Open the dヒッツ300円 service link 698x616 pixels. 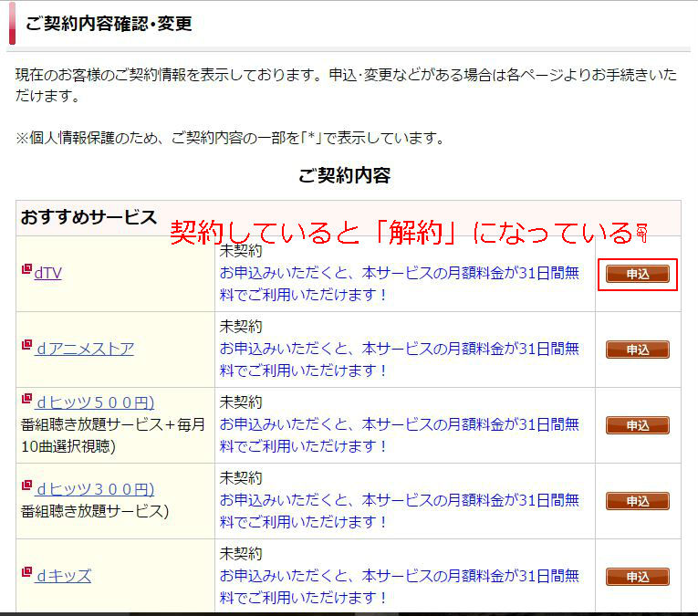tap(94, 489)
